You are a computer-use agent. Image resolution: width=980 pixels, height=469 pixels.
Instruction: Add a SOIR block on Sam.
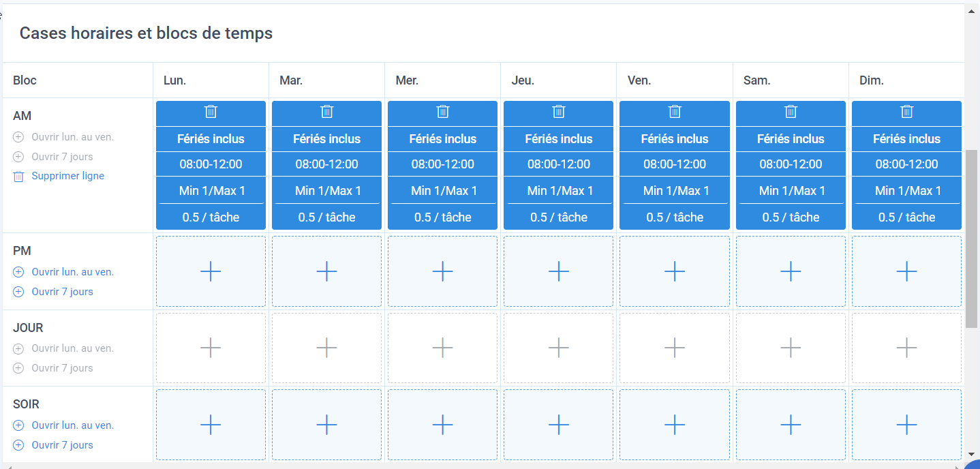click(x=791, y=425)
